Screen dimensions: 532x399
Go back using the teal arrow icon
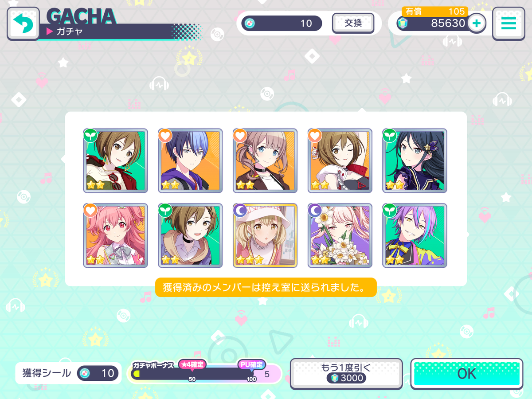(23, 23)
